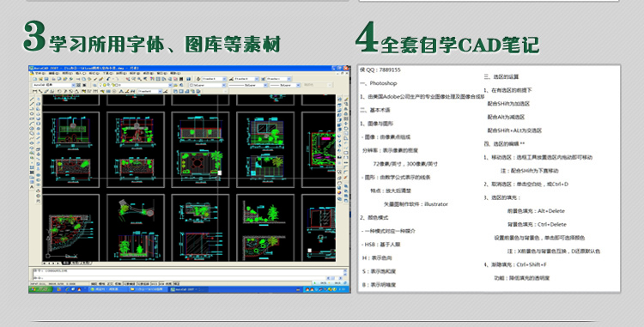The height and width of the screenshot is (327, 644).
Task: Open the ByLayer color control
Action: click(x=208, y=85)
